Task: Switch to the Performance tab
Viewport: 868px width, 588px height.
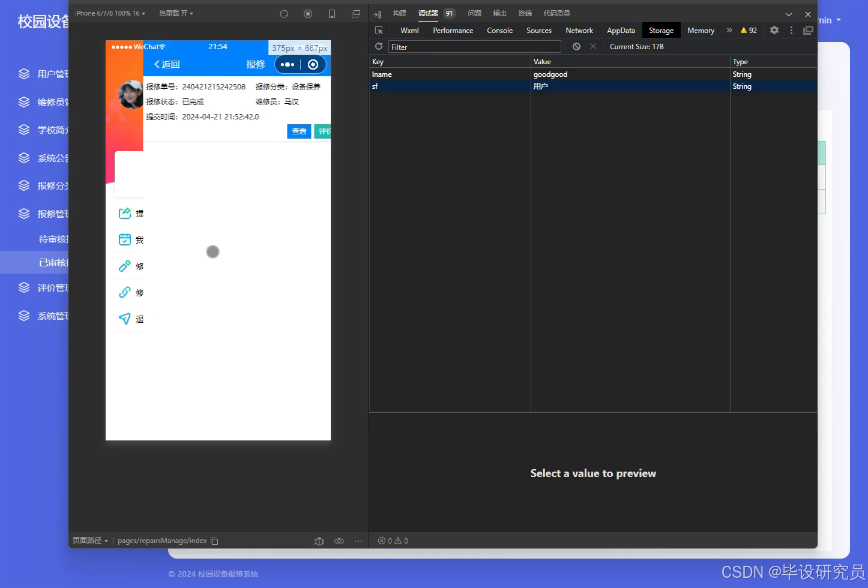Action: pyautogui.click(x=453, y=31)
